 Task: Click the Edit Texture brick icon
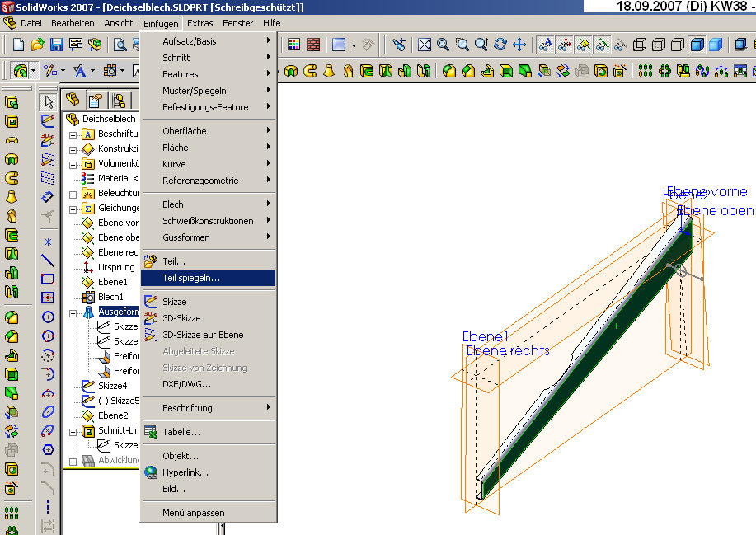click(x=313, y=45)
